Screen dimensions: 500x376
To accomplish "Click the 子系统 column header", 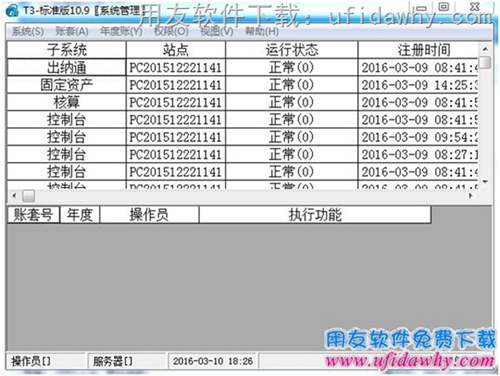I will tap(67, 50).
